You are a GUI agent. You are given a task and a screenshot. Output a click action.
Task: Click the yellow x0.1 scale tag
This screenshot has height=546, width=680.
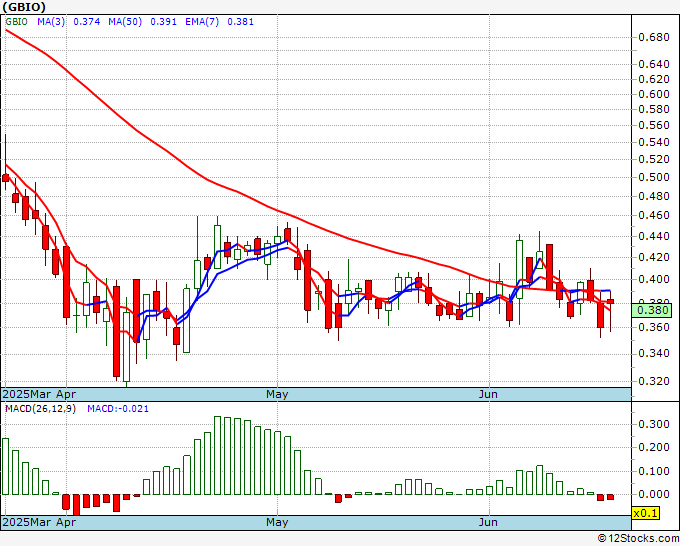(x=646, y=513)
